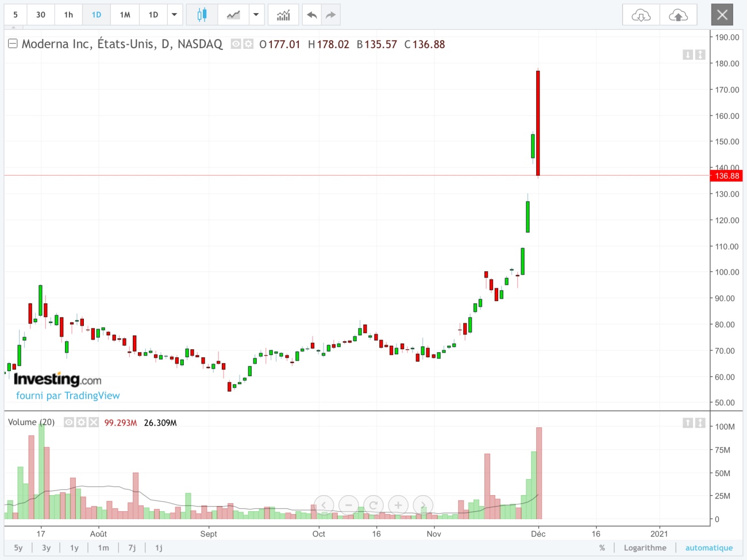Click the Investing.com logo
Screen dimensions: 747x560
[57, 379]
